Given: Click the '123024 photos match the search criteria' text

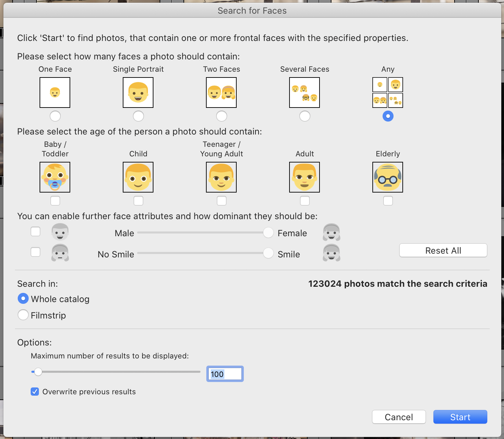Looking at the screenshot, I should [398, 284].
